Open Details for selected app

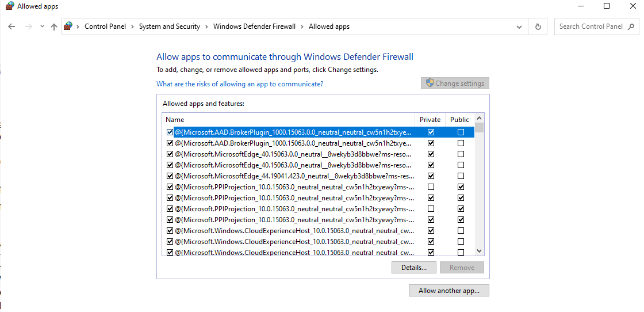point(414,268)
